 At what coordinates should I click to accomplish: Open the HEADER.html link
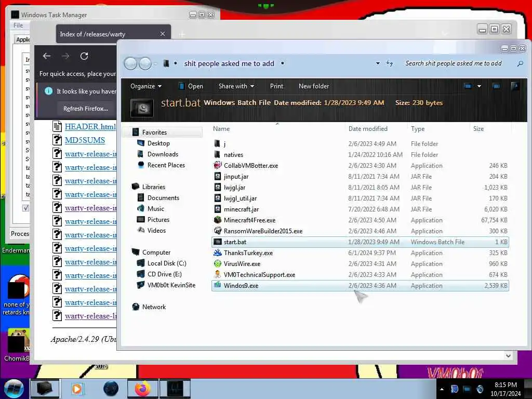point(90,127)
